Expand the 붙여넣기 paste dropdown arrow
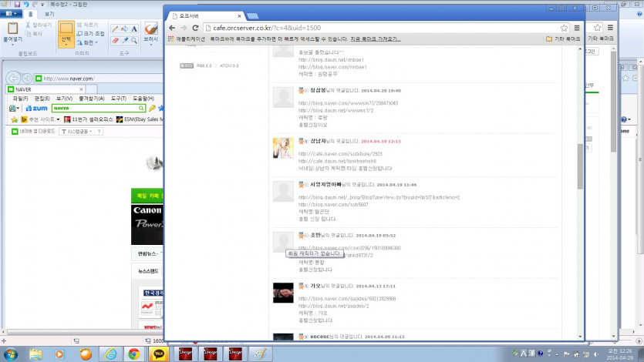Viewport: 644px width, 362px height. 12,45
